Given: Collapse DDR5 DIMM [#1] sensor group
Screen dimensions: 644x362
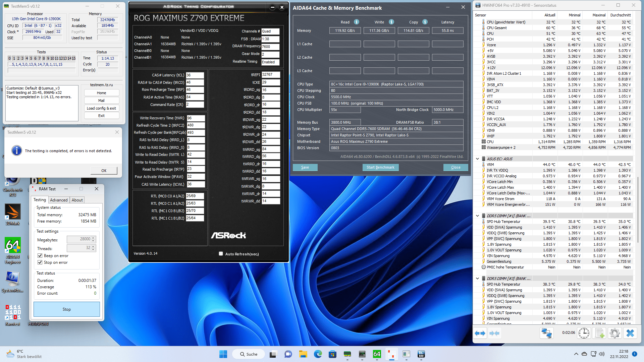Looking at the screenshot, I should click(x=477, y=216).
